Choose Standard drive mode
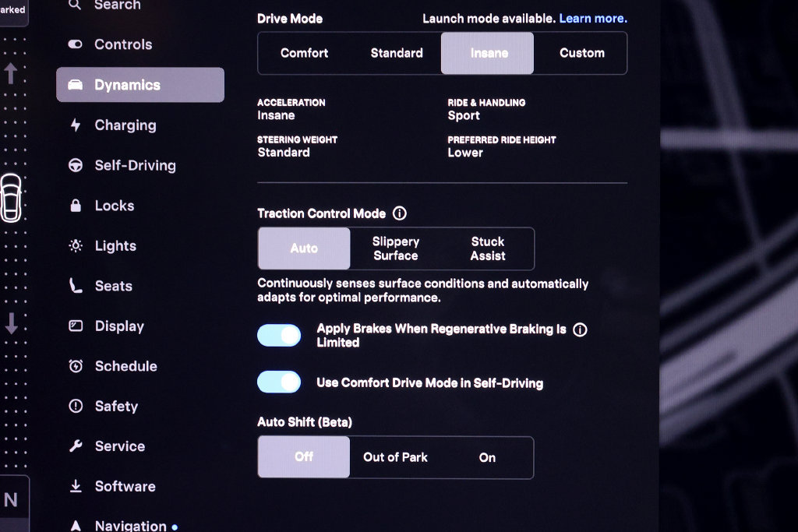Image resolution: width=798 pixels, height=532 pixels. pyautogui.click(x=397, y=53)
